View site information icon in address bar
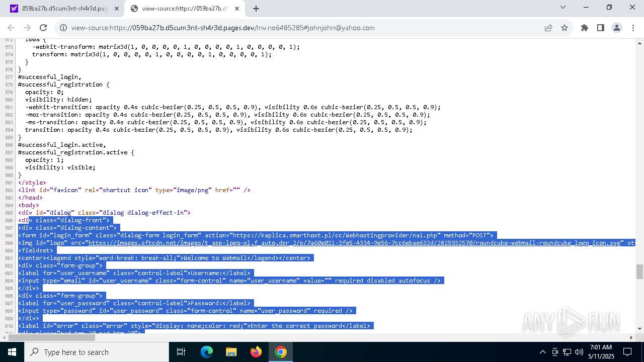Image resolution: width=644 pixels, height=362 pixels. tap(63, 28)
